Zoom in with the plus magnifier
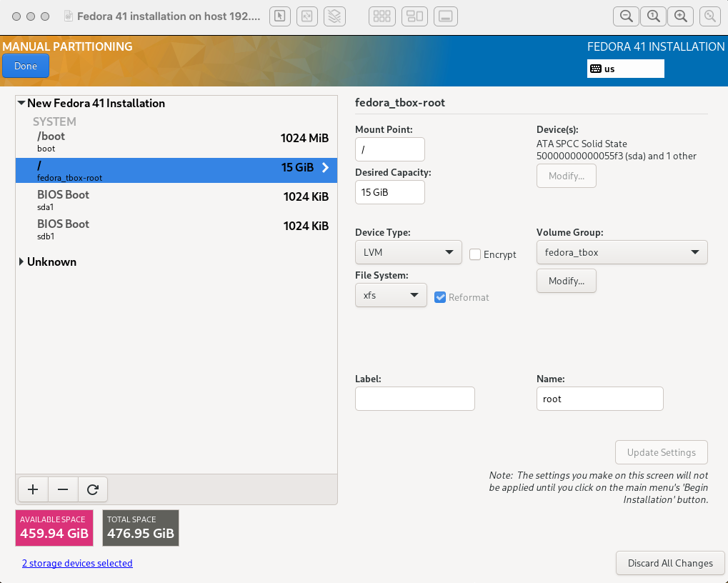The height and width of the screenshot is (583, 728). point(681,16)
